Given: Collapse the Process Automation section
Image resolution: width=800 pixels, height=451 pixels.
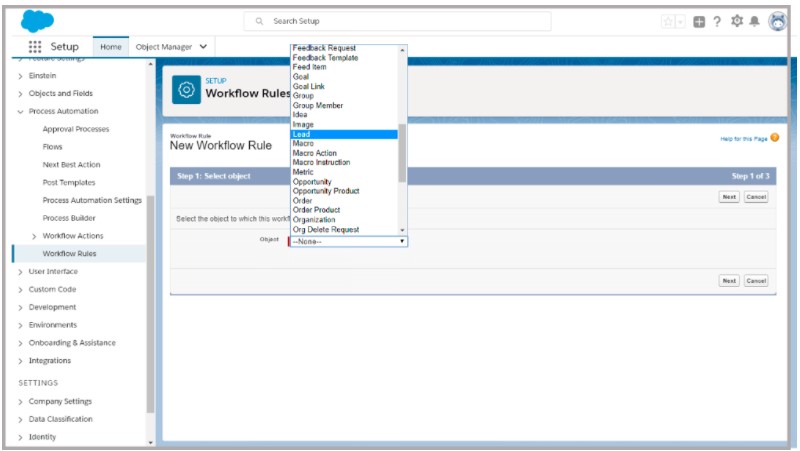Looking at the screenshot, I should pos(20,111).
